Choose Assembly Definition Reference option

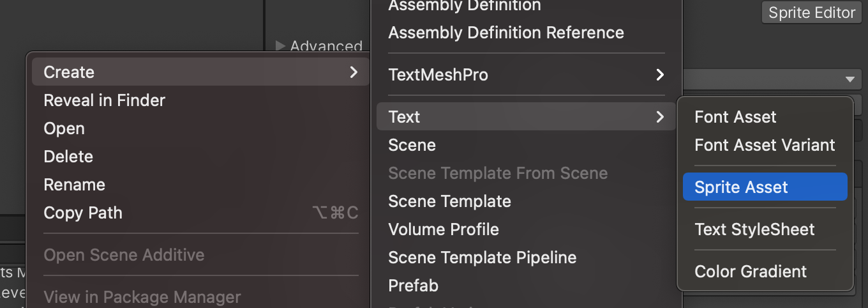click(x=505, y=33)
